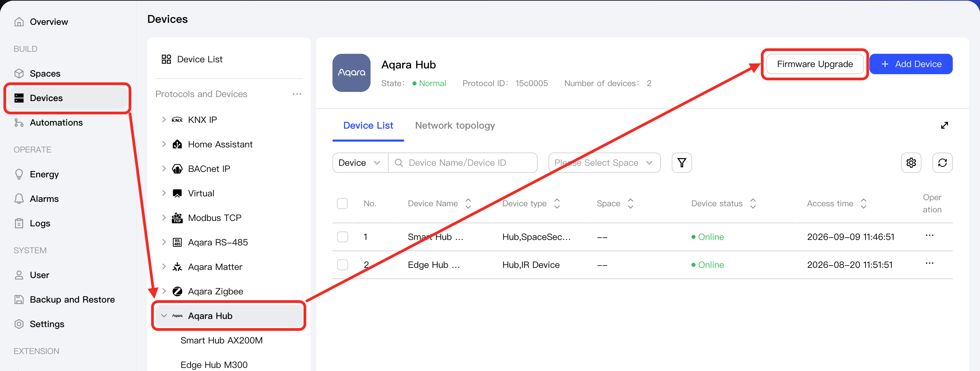This screenshot has width=980, height=371.
Task: Switch to the Network topology tab
Action: [455, 126]
